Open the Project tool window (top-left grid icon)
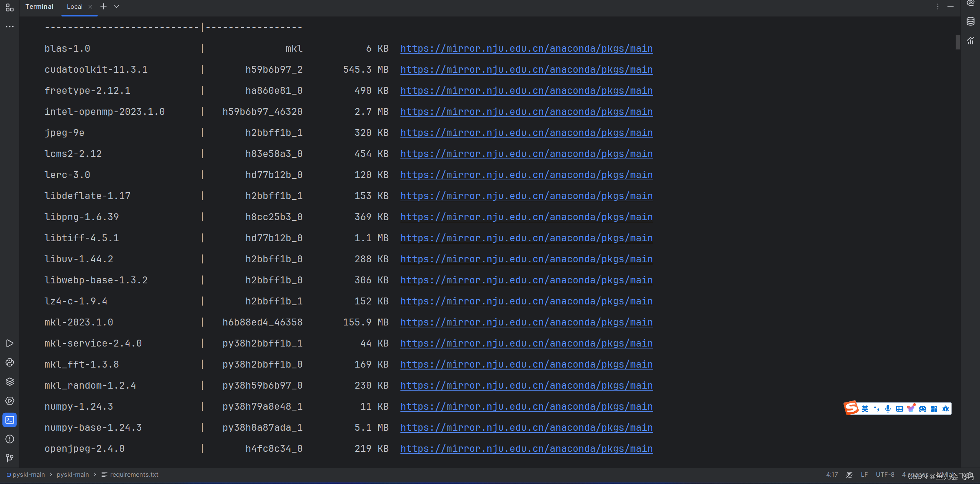The image size is (980, 484). (x=10, y=8)
